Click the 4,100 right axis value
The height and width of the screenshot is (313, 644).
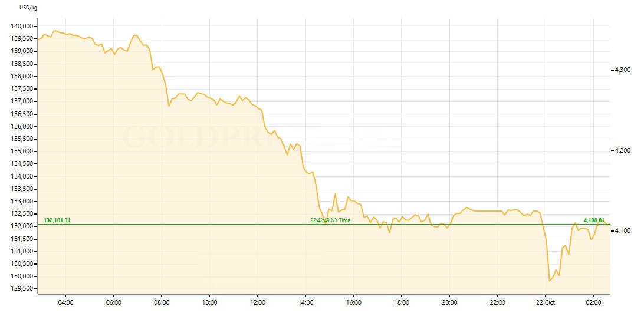tap(623, 230)
